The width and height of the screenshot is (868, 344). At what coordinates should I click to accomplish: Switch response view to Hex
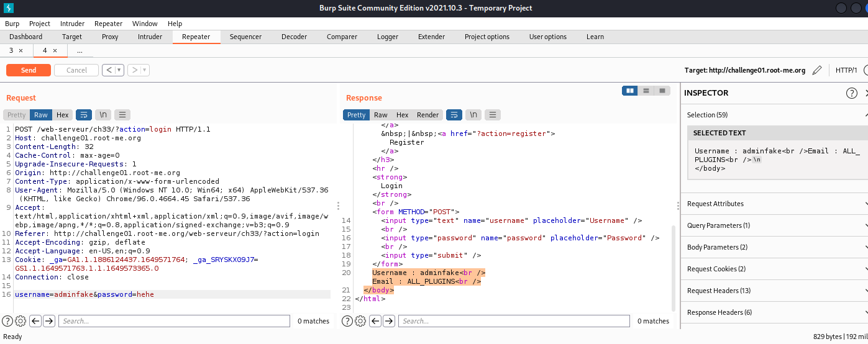403,115
